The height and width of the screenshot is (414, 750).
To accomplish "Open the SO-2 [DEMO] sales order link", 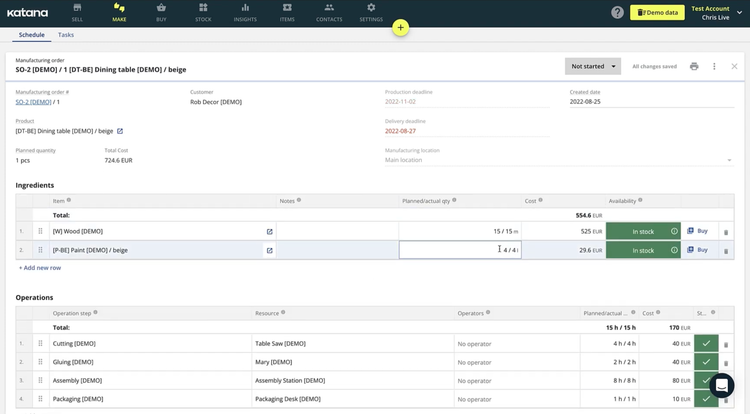I will click(33, 102).
